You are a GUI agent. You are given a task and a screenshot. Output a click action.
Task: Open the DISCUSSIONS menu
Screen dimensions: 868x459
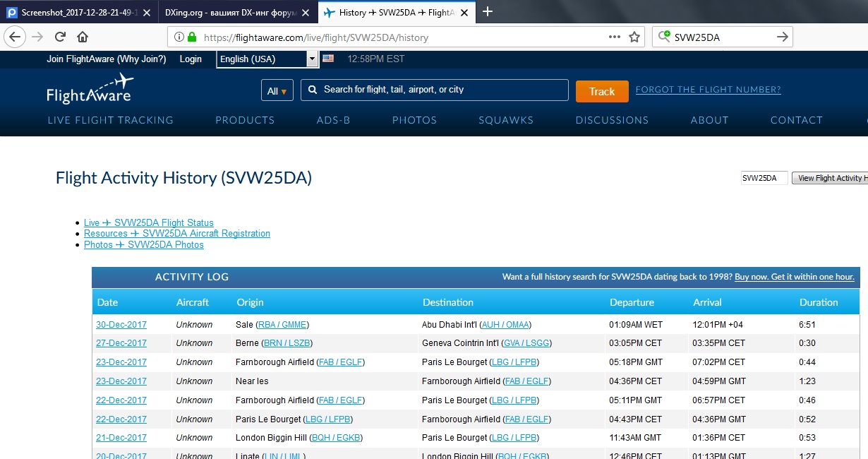pos(612,120)
